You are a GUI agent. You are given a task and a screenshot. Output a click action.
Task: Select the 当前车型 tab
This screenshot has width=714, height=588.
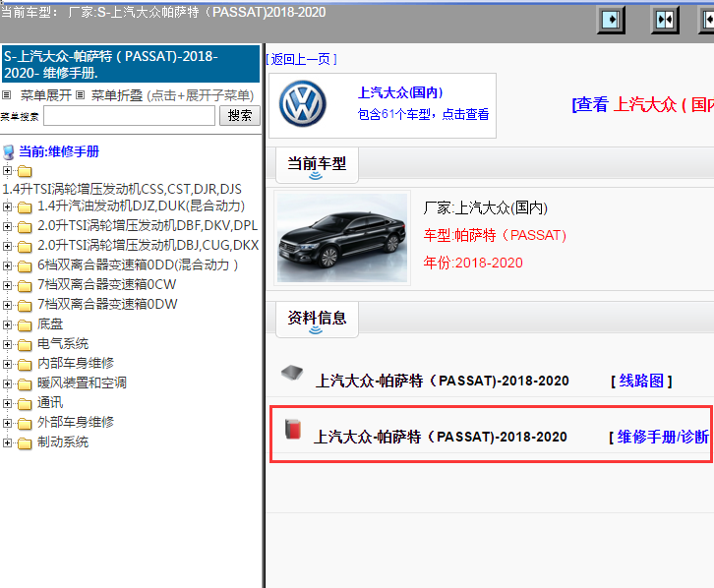[317, 165]
